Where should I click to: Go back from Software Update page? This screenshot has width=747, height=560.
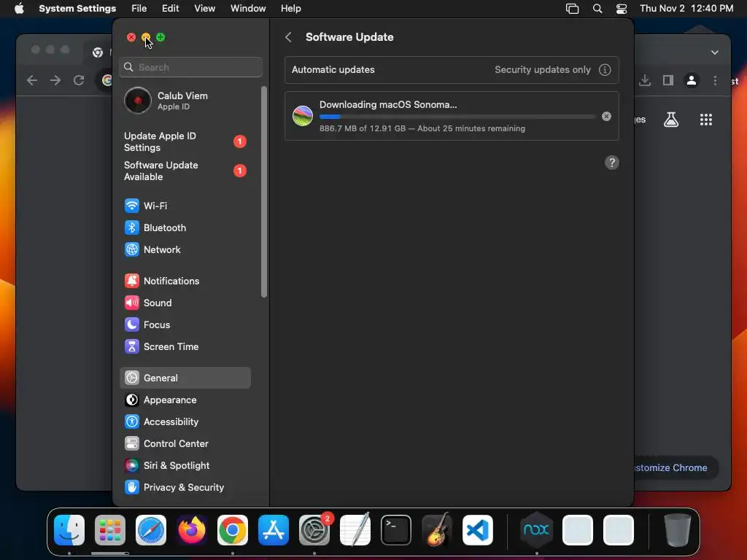point(289,37)
